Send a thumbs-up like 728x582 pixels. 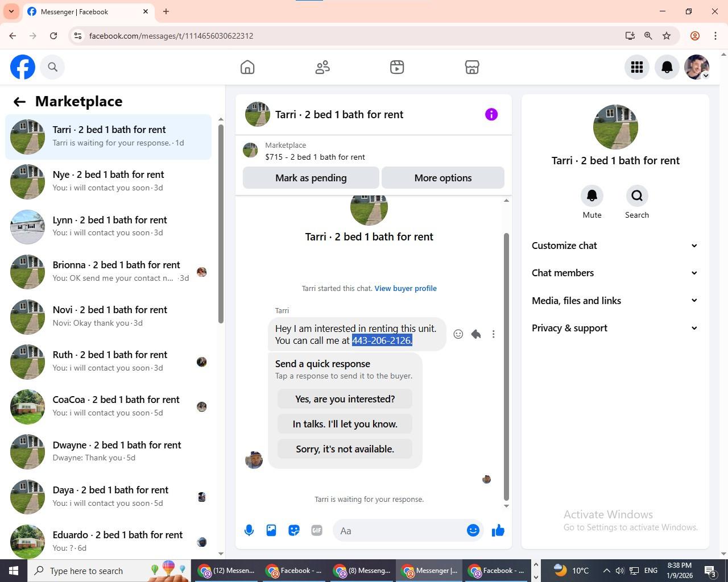(498, 530)
